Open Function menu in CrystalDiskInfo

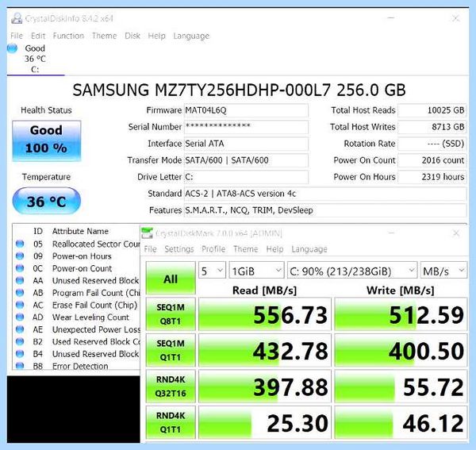[x=68, y=36]
